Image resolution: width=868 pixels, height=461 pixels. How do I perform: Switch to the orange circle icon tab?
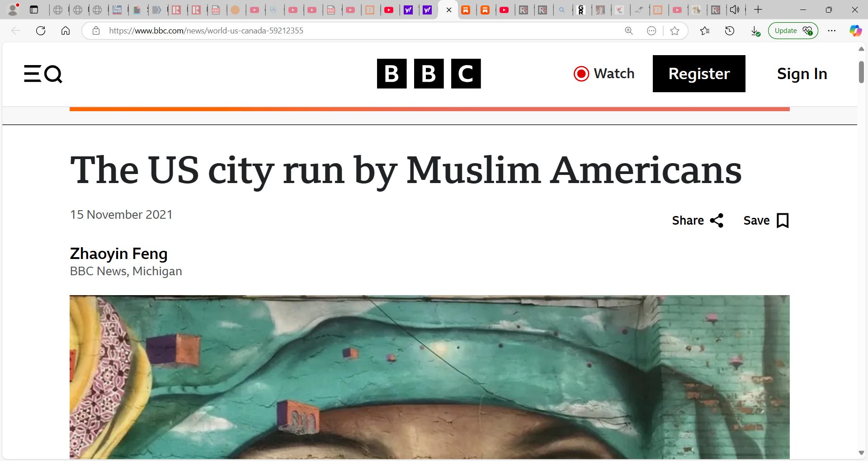(235, 9)
